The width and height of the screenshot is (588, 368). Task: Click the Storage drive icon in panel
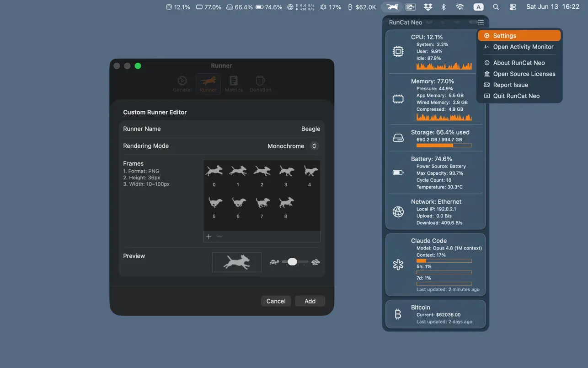[x=398, y=138]
